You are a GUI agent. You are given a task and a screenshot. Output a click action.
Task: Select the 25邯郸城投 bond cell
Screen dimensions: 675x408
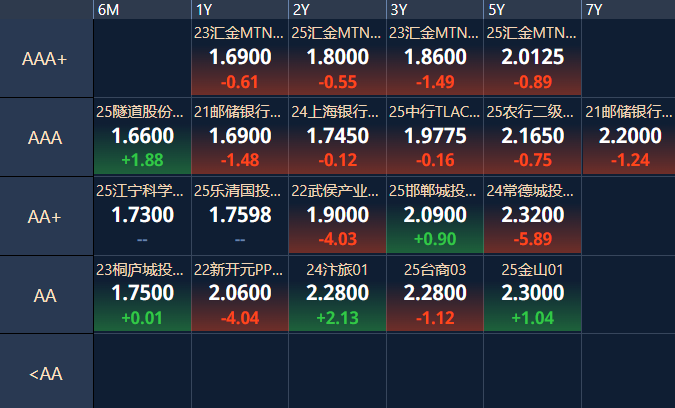tap(435, 216)
